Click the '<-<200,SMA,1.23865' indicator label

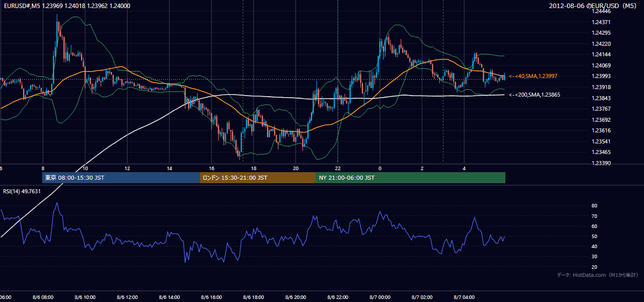(534, 95)
